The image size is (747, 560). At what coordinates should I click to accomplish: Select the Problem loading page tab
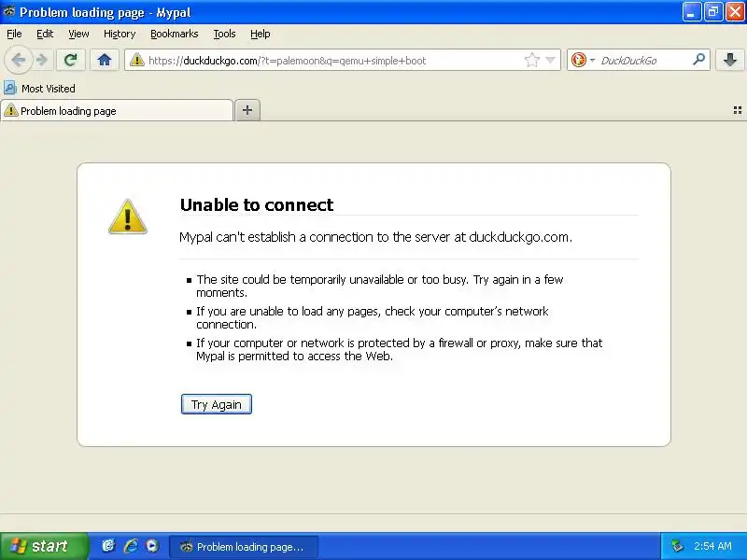pyautogui.click(x=117, y=110)
